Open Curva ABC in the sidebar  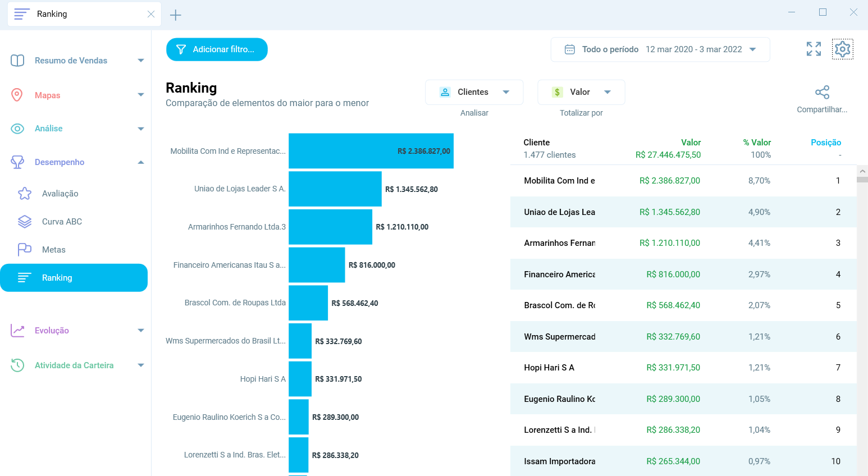click(62, 222)
